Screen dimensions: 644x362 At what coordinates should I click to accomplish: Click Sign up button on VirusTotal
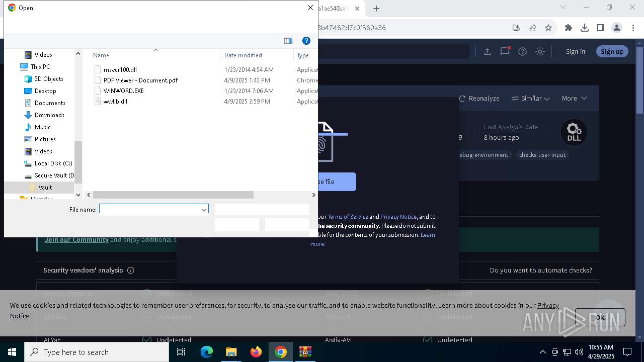click(x=612, y=51)
